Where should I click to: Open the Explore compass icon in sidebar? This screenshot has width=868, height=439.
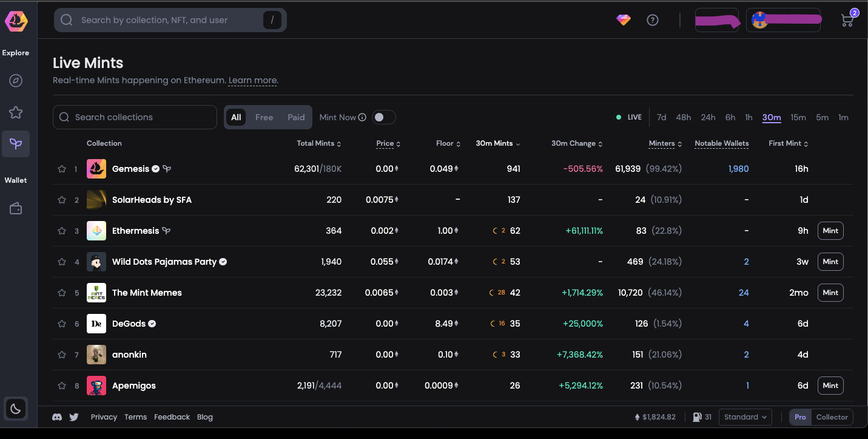[x=16, y=81]
